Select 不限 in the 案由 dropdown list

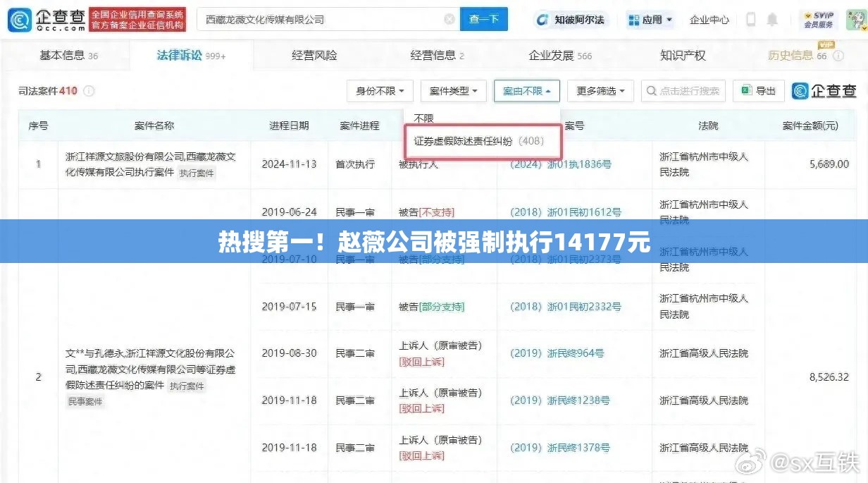(x=424, y=118)
